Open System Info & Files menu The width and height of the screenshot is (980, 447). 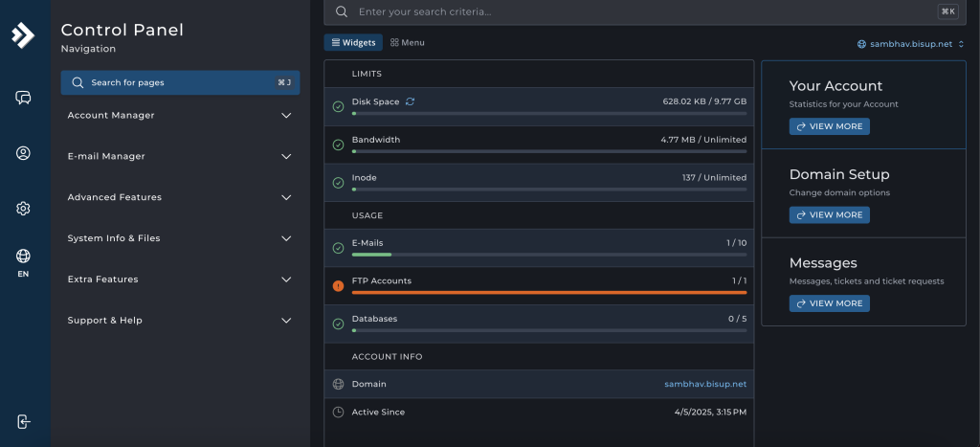pos(180,239)
